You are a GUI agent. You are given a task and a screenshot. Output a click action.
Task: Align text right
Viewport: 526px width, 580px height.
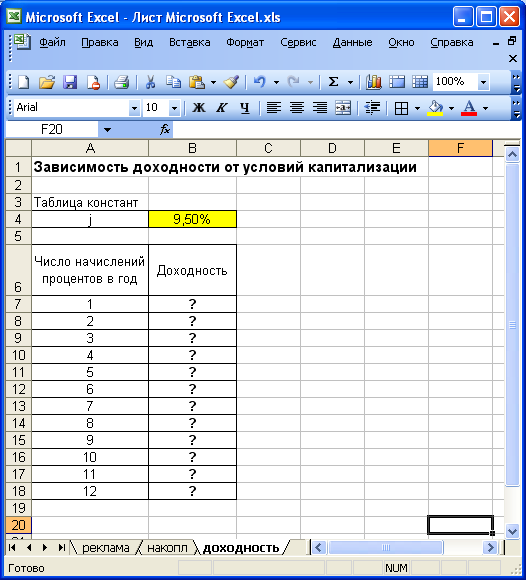(320, 108)
